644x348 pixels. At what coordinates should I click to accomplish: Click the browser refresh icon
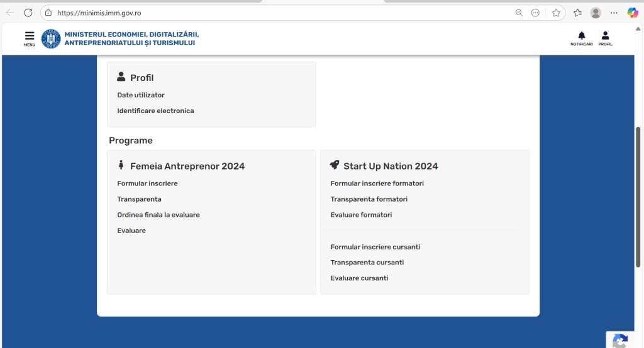coord(28,13)
